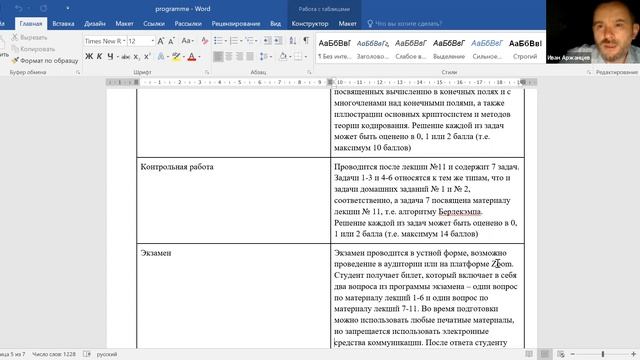Open text effects icon
640x360 pixels.
click(161, 57)
